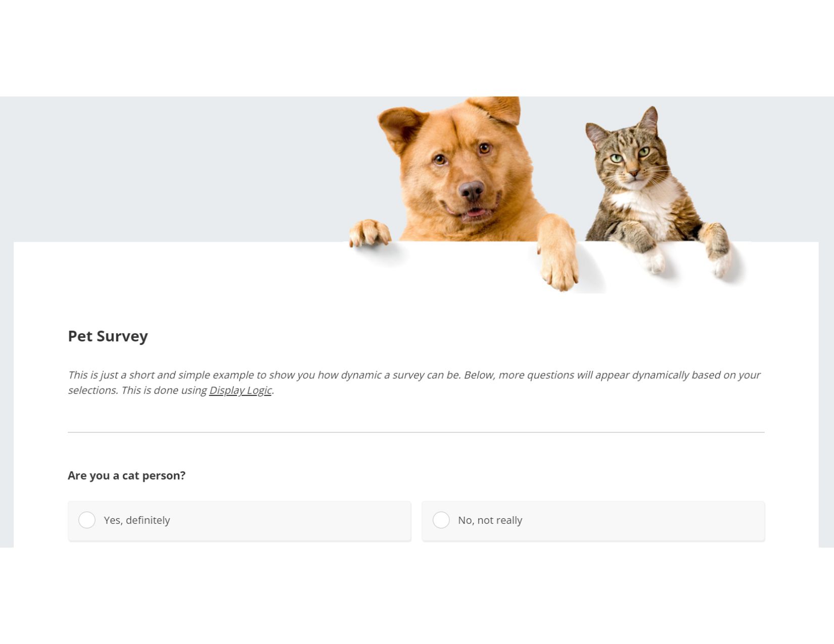This screenshot has width=834, height=644.
Task: Choose the "No, not really" answer label text
Action: [x=490, y=520]
